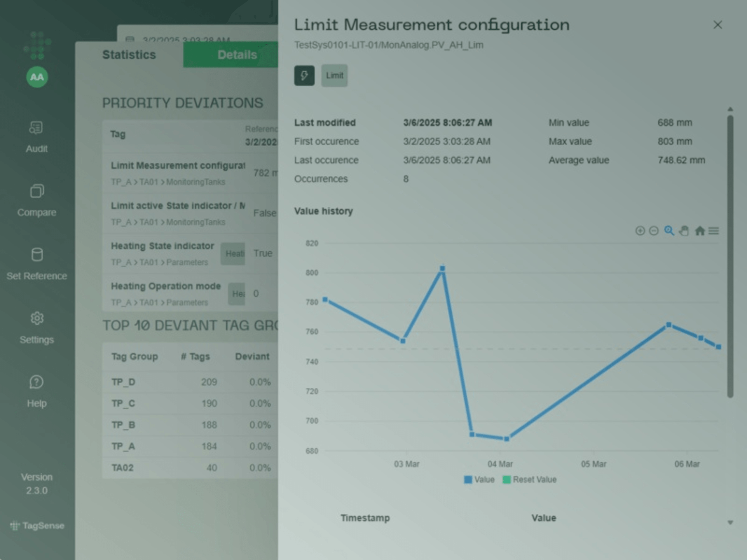Reset chart view with the home icon
This screenshot has width=747, height=560.
(700, 231)
